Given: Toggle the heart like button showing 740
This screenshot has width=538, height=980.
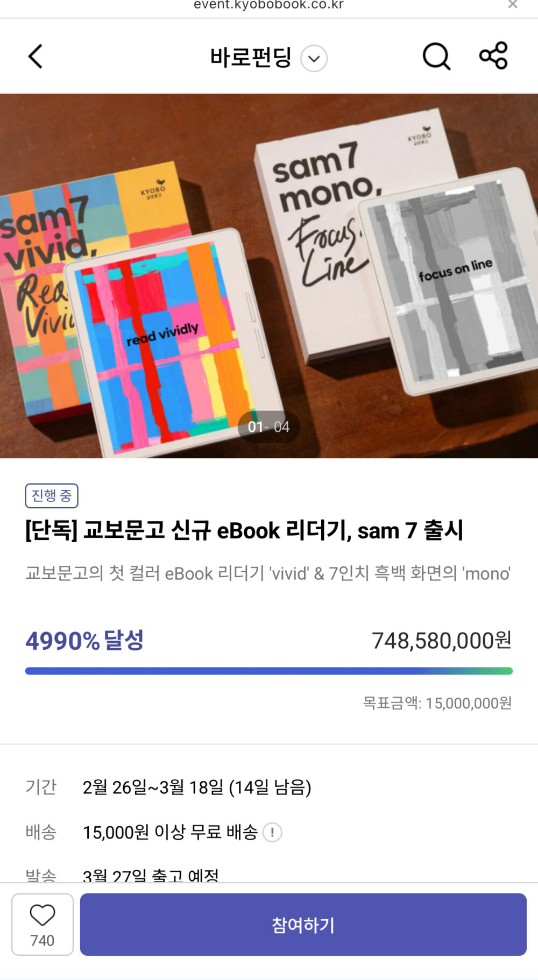Looking at the screenshot, I should 43,924.
